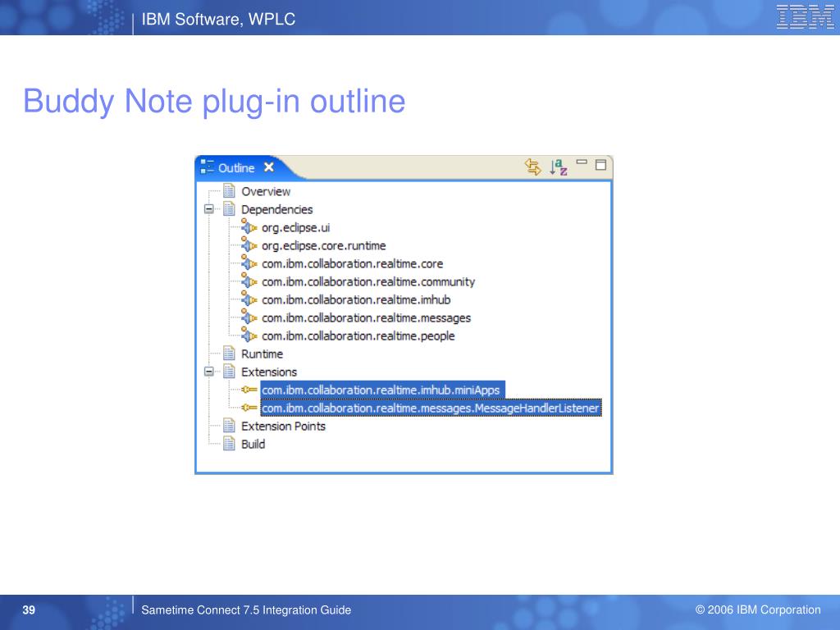Select the Dependencies item

click(x=277, y=209)
